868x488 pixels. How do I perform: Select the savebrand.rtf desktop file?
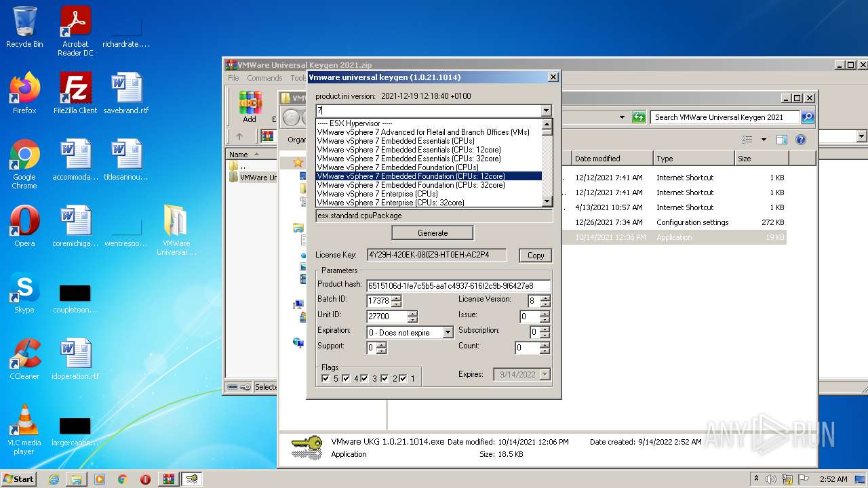[x=126, y=94]
